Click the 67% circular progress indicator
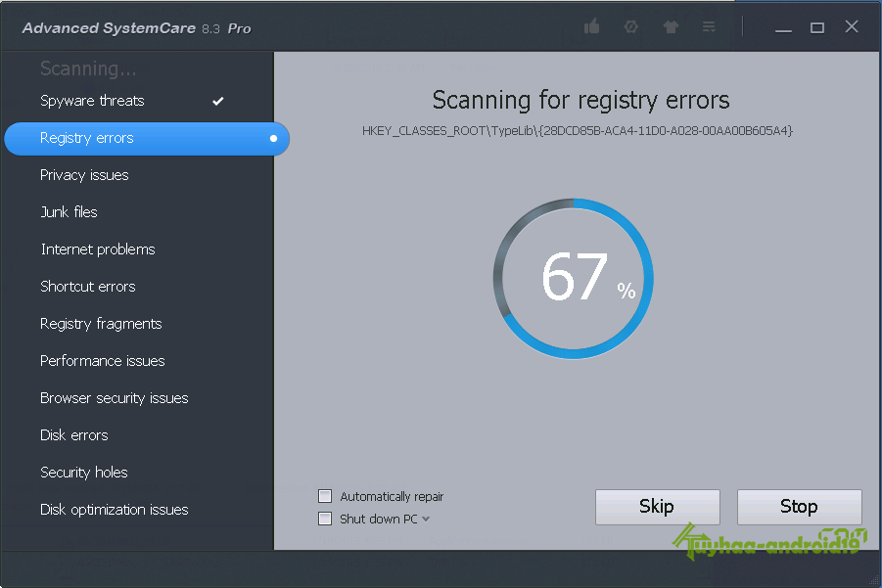 pos(574,278)
